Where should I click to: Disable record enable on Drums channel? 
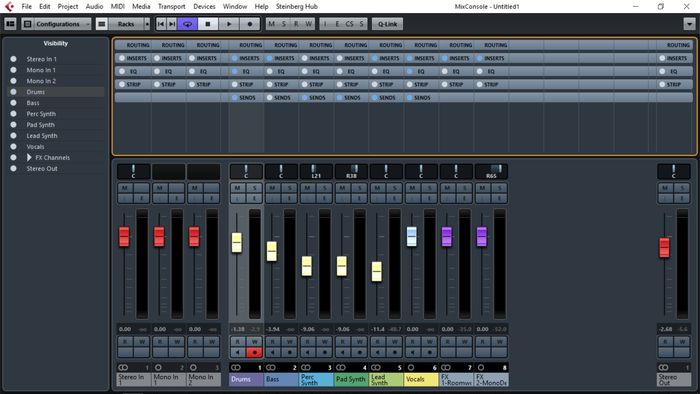tap(254, 352)
